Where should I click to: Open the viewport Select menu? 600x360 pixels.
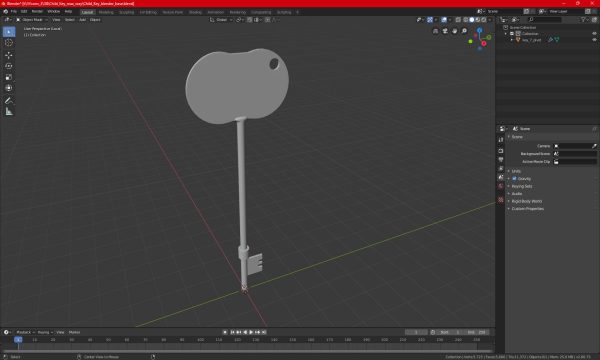pyautogui.click(x=70, y=20)
